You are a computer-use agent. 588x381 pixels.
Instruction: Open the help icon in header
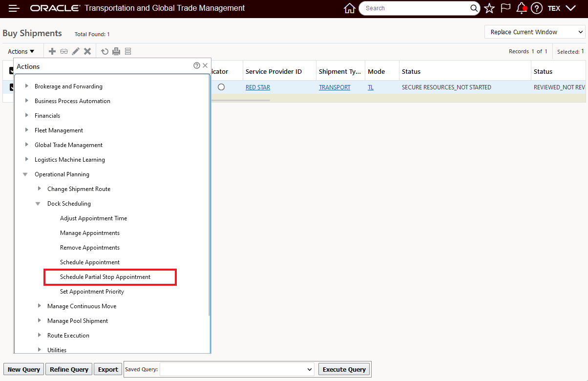(537, 8)
